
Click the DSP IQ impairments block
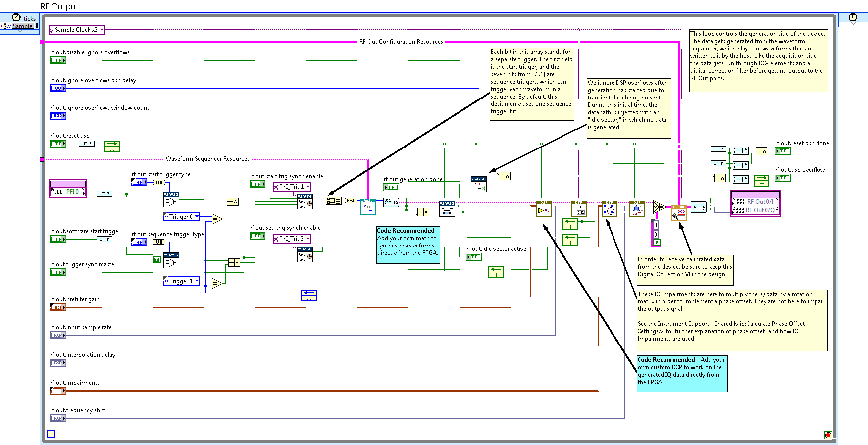[x=609, y=209]
